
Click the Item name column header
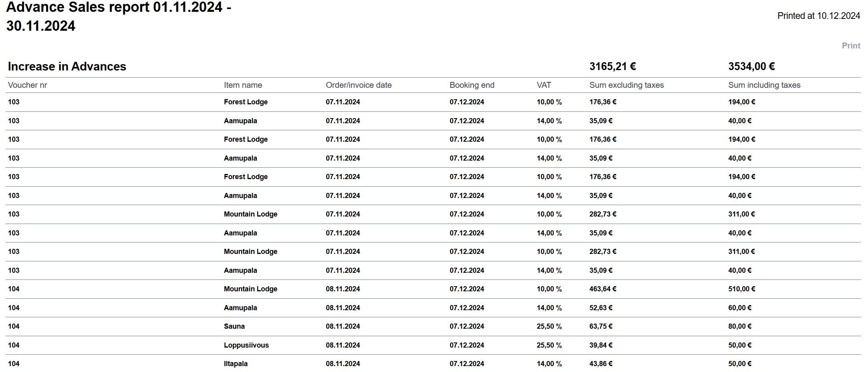click(243, 85)
